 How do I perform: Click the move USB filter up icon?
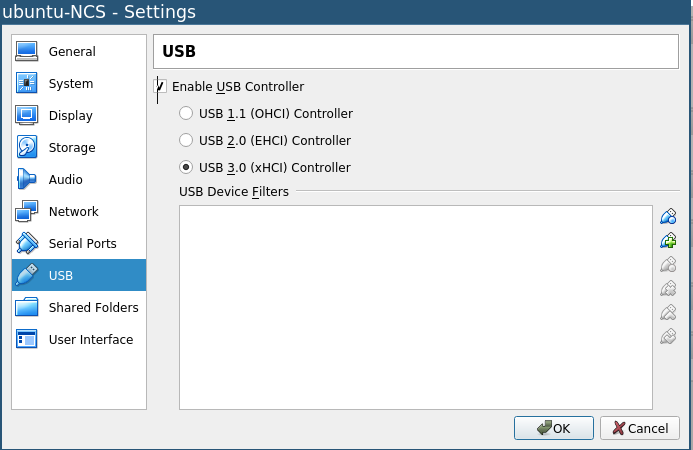point(668,313)
